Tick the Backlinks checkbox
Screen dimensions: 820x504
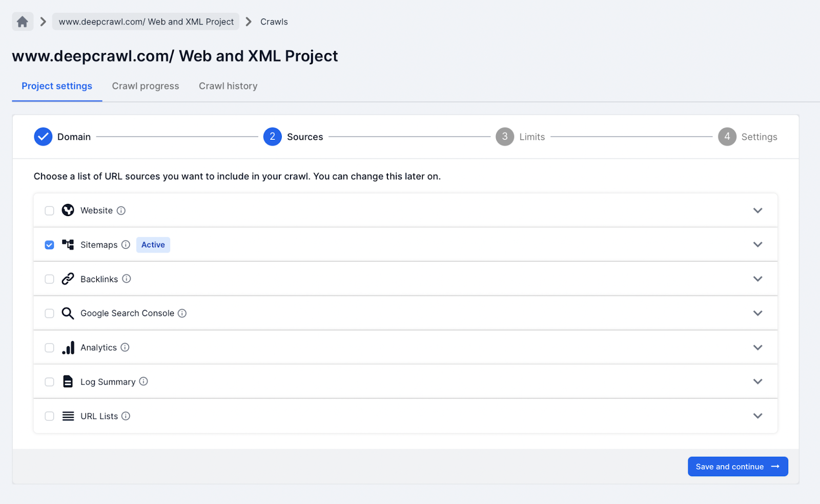pos(49,279)
